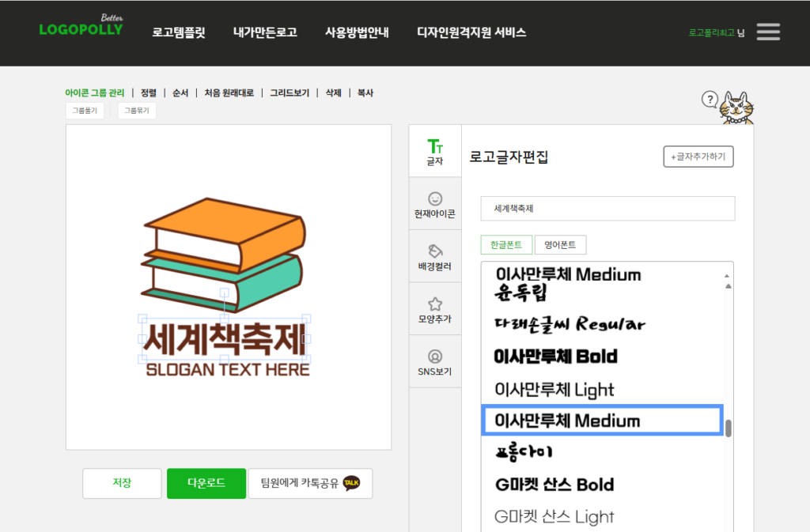Open the 배경컬러 paint bucket panel

point(435,257)
